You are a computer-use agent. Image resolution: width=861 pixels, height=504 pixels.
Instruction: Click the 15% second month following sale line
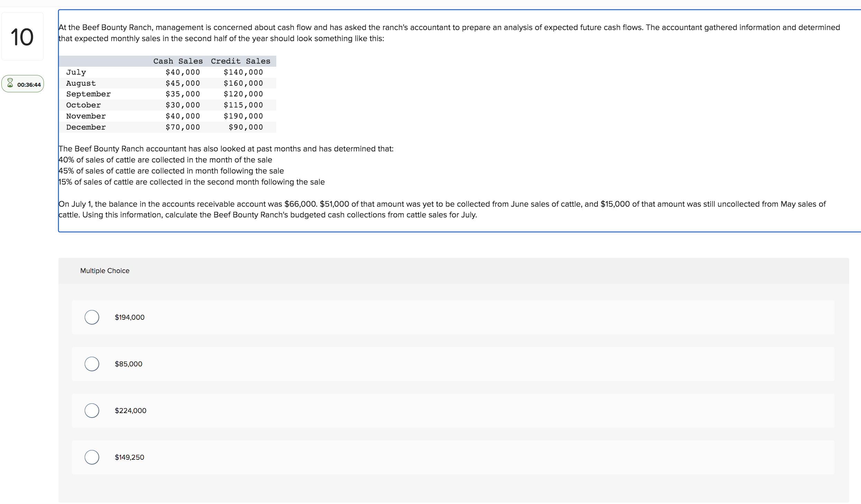pyautogui.click(x=192, y=182)
